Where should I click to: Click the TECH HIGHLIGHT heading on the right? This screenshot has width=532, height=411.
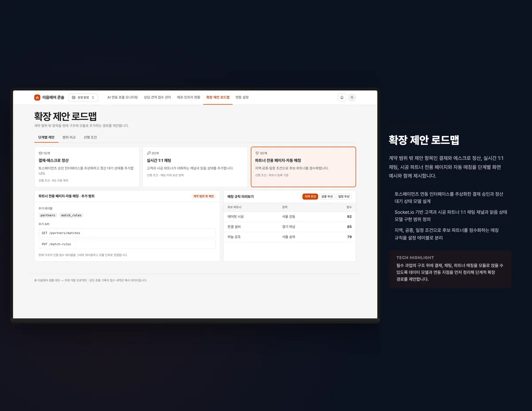pos(415,257)
